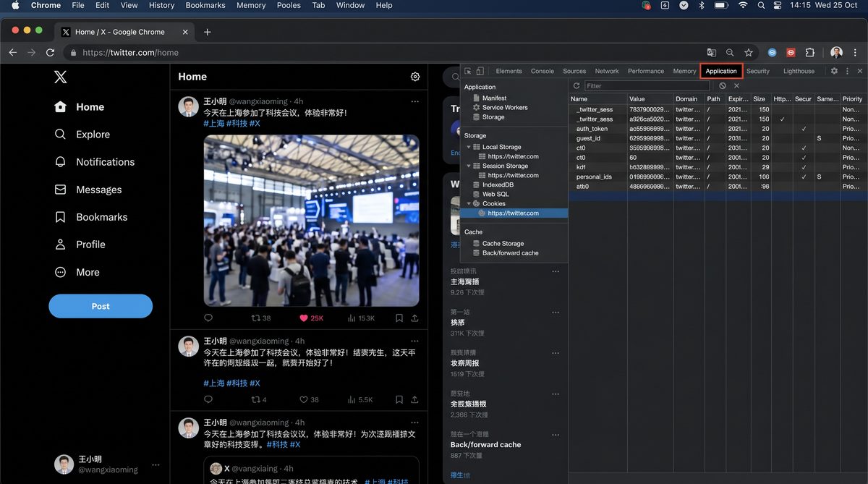This screenshot has width=868, height=484.
Task: Sort cookies by Size column header
Action: tap(760, 99)
